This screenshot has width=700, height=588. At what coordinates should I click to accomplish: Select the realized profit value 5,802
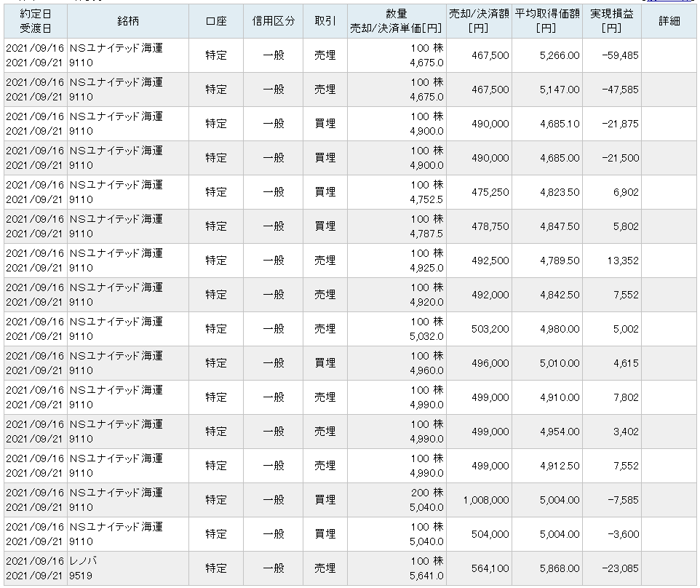626,226
